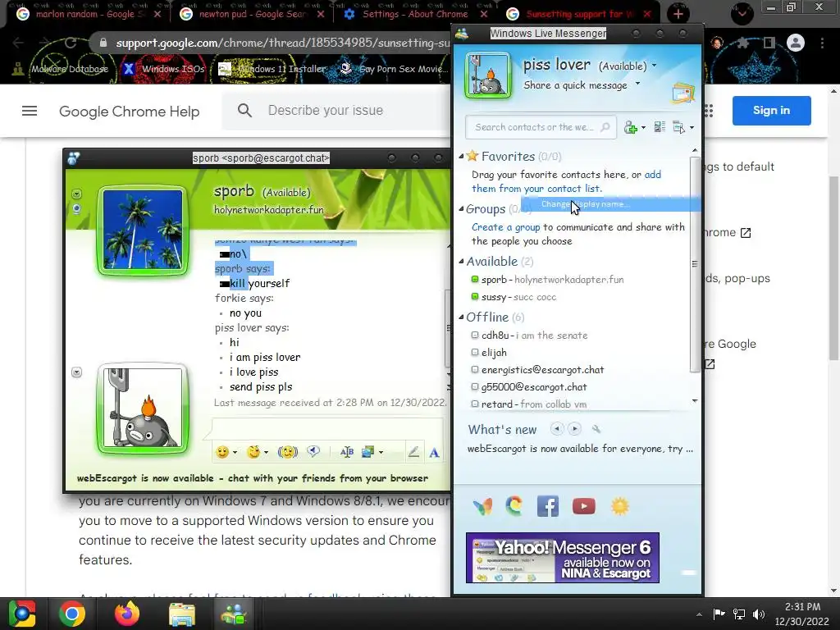Viewport: 840px width, 630px height.
Task: Collapse the Groups section
Action: [x=461, y=209]
